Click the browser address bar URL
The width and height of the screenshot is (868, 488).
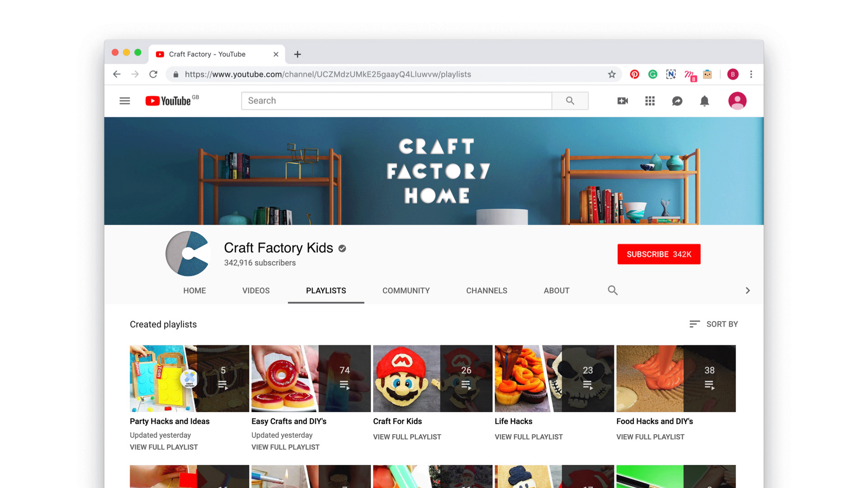[x=328, y=74]
